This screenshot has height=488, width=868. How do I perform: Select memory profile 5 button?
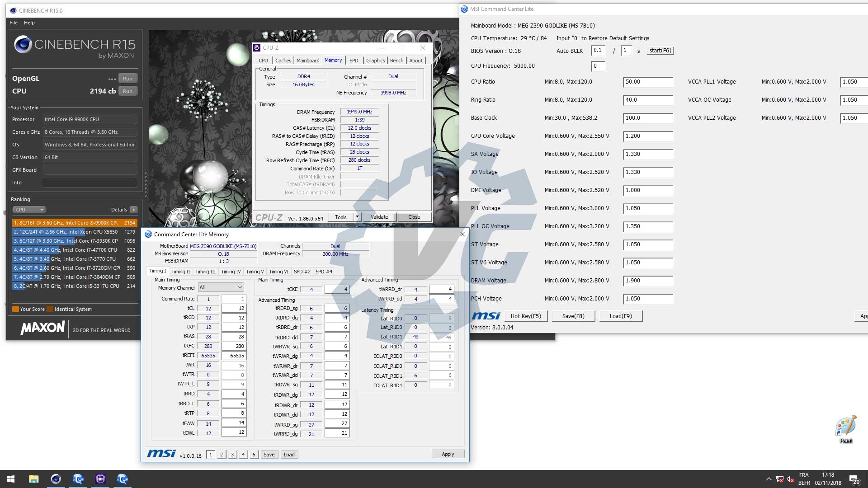(254, 455)
